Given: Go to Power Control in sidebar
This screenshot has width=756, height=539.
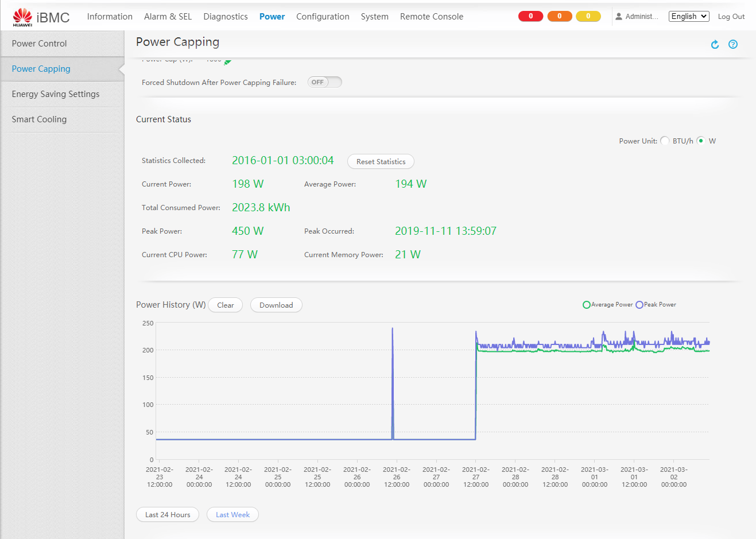Looking at the screenshot, I should click(x=62, y=44).
